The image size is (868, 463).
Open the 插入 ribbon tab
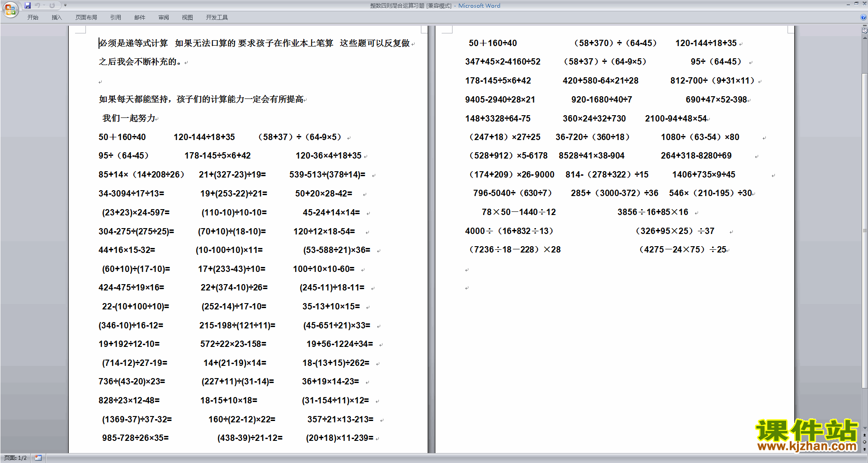pos(57,18)
